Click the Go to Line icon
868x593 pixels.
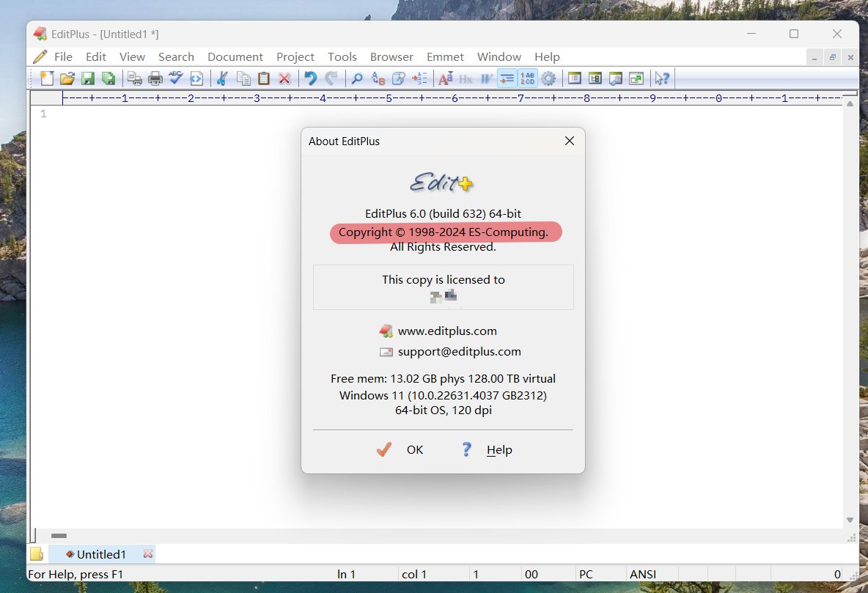pos(419,78)
